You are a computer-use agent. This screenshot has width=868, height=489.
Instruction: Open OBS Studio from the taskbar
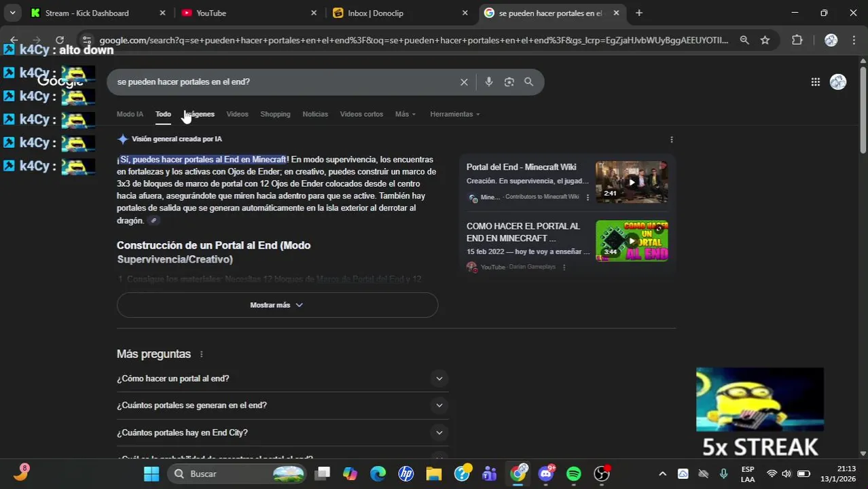point(602,473)
